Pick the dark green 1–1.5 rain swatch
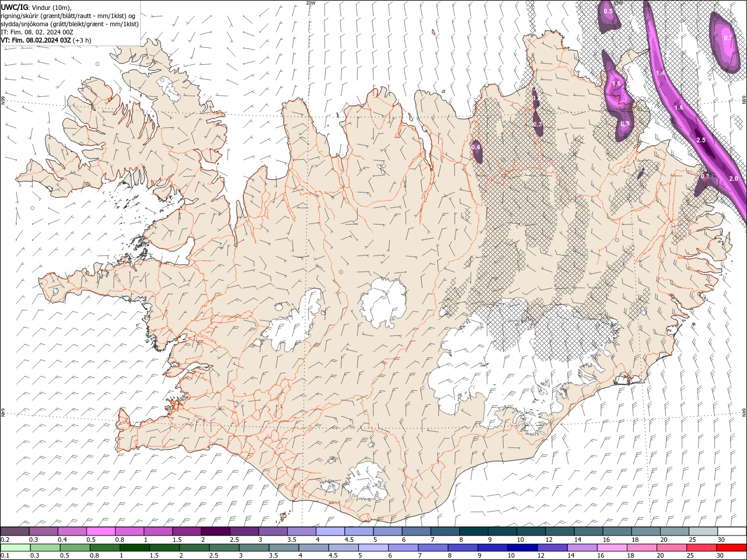Viewport: 747px width, 560px height. pos(135,548)
